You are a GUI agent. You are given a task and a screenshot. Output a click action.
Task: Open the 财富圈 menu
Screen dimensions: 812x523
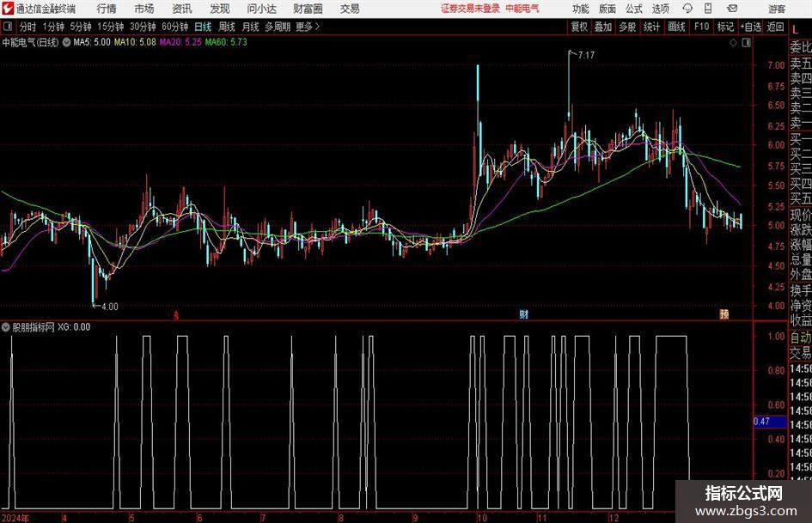coord(308,9)
